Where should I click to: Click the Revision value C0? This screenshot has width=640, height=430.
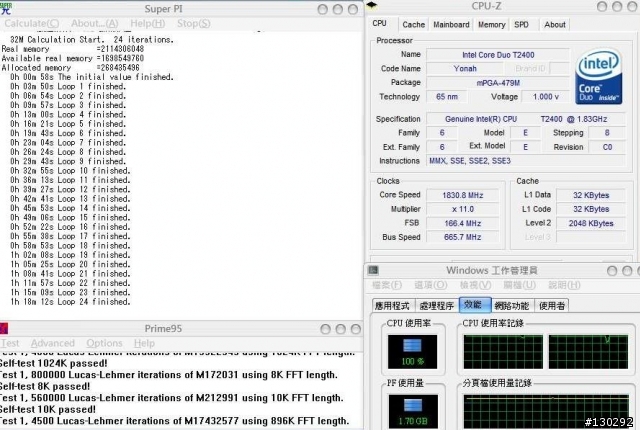pos(607,147)
